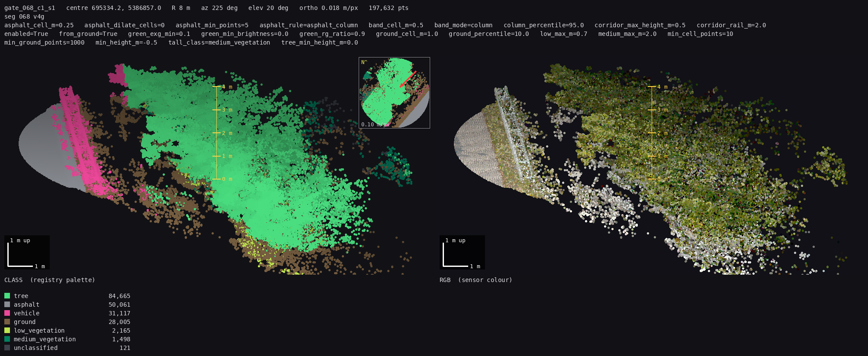This screenshot has width=868, height=356.
Task: Click the tree class color swatch
Action: pyautogui.click(x=7, y=296)
